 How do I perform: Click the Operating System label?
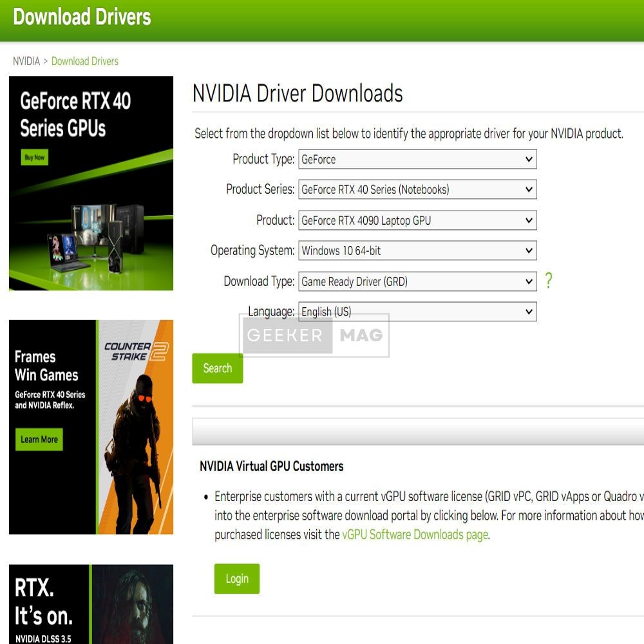pyautogui.click(x=252, y=251)
